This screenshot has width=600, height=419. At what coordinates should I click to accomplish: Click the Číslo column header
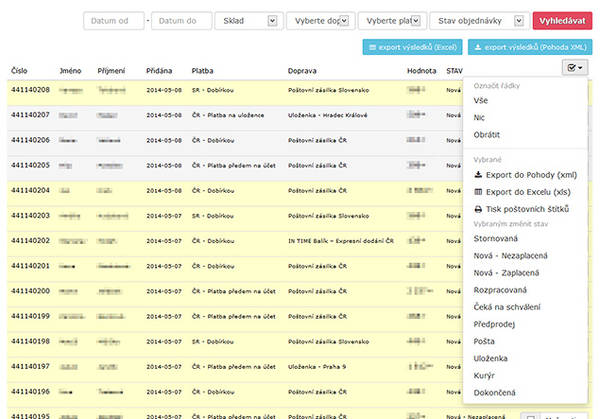19,71
